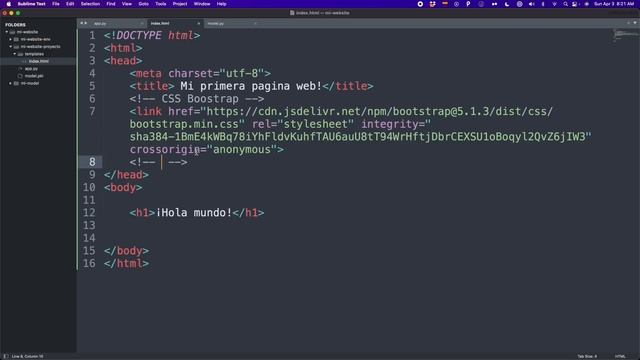Open the Window menu
Screen dimensions: 640x360
pyautogui.click(x=202, y=4)
